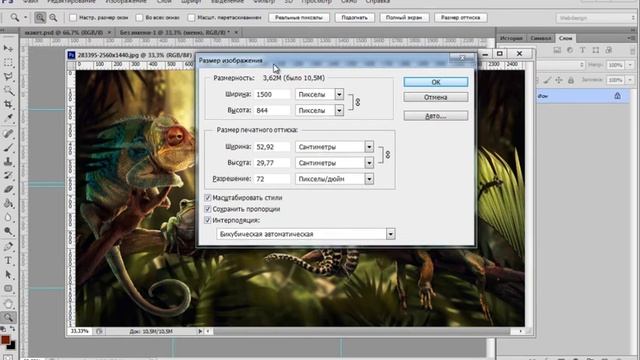This screenshot has width=640, height=360.
Task: Filter layers by shape layer icon
Action: coord(596,50)
